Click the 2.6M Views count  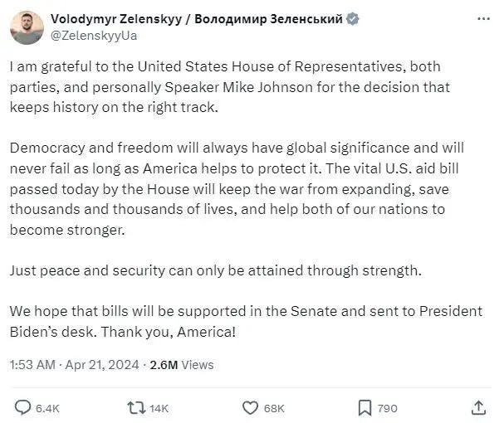181,364
